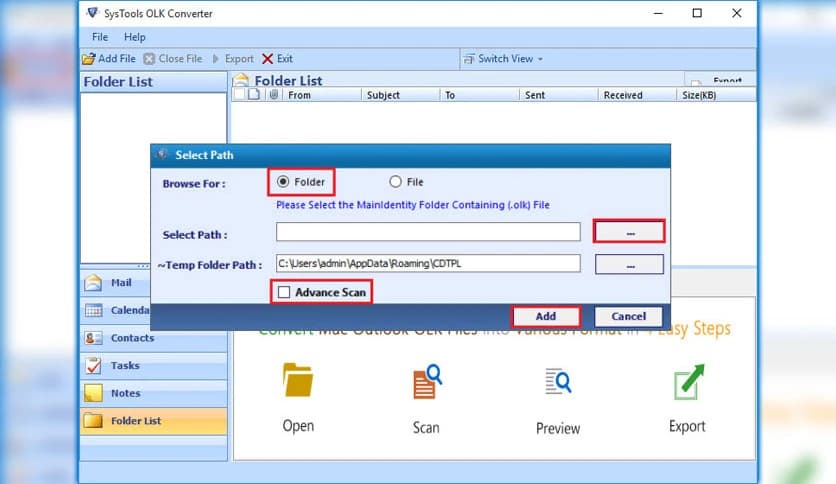Minimize the SysTools OLK Converter window

point(658,13)
